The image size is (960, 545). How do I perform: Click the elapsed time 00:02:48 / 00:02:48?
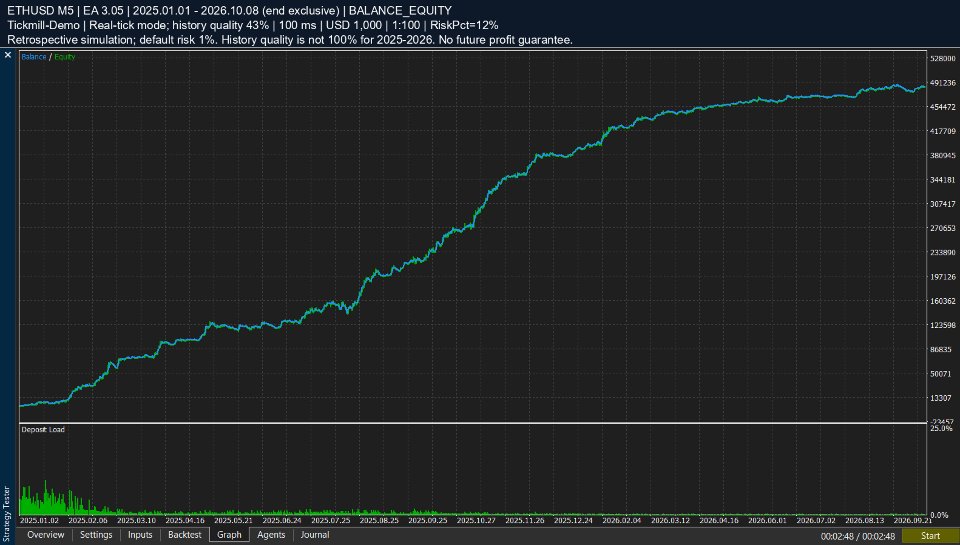(858, 536)
